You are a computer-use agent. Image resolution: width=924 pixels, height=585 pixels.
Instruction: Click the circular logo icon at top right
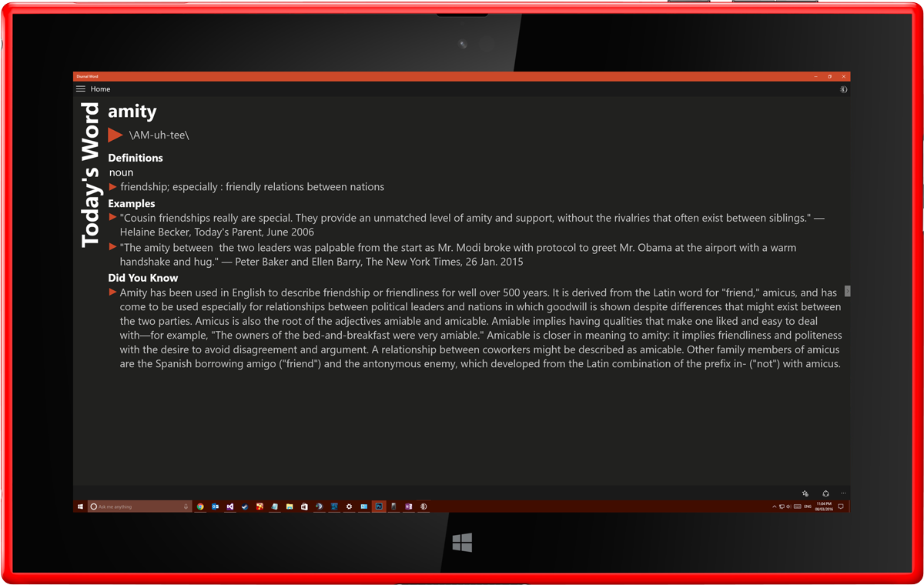click(x=843, y=89)
